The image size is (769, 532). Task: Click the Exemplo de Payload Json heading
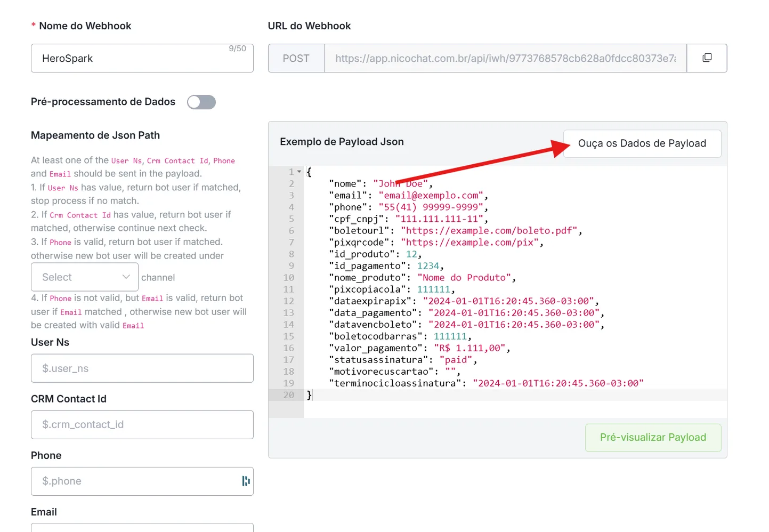pos(342,142)
